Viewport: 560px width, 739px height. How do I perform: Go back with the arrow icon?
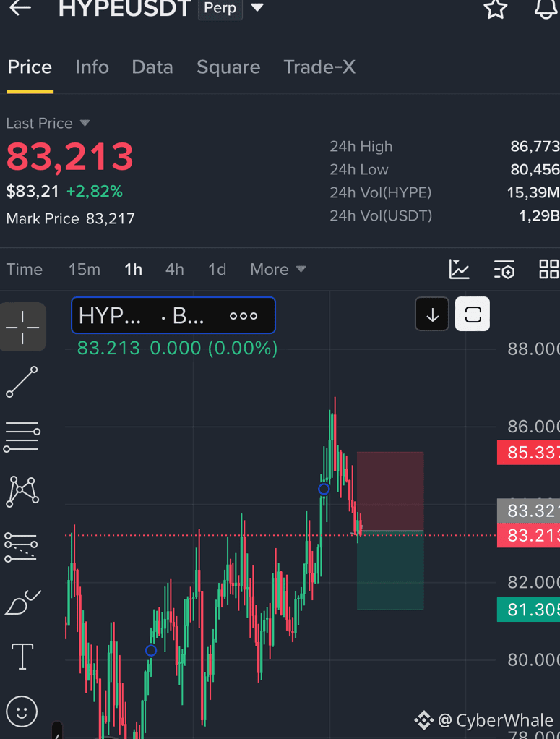point(20,7)
